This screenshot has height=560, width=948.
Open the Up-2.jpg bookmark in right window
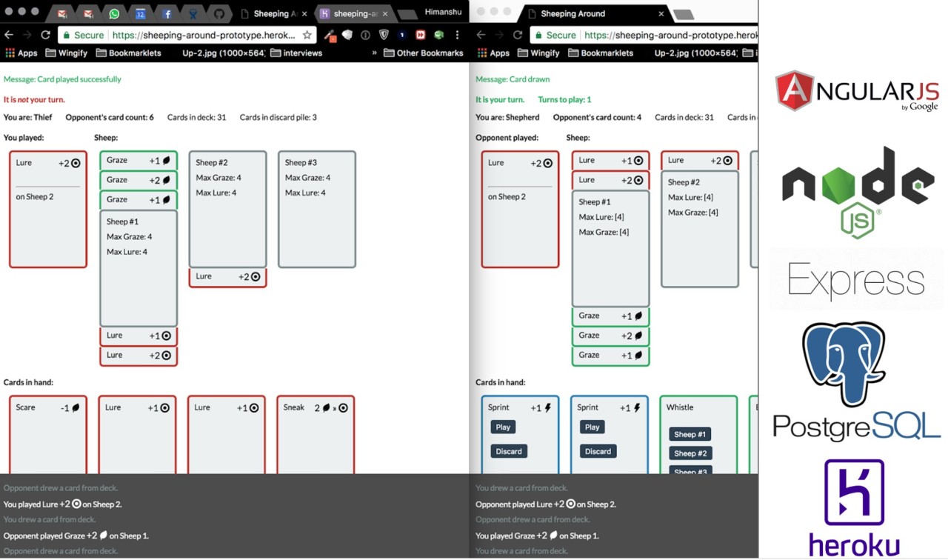pos(695,53)
